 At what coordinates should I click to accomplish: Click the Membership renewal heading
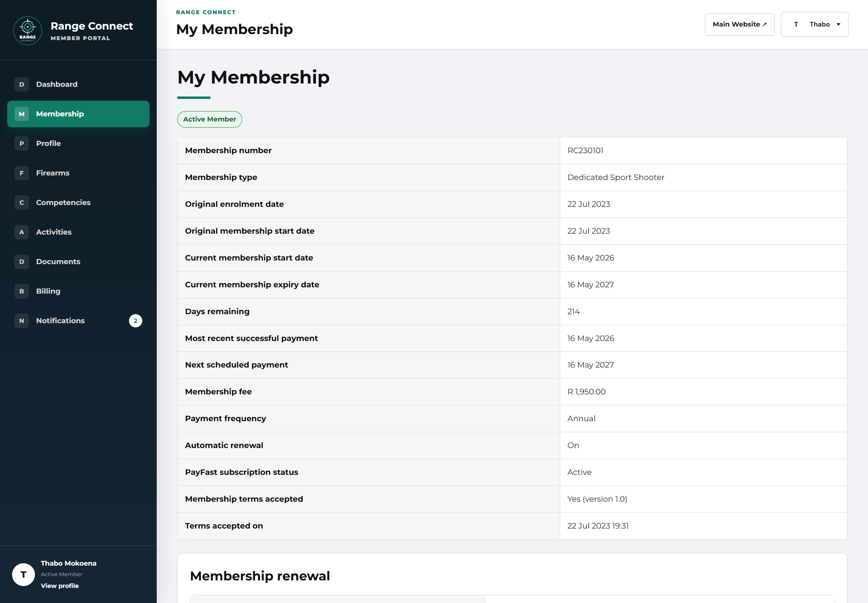260,576
